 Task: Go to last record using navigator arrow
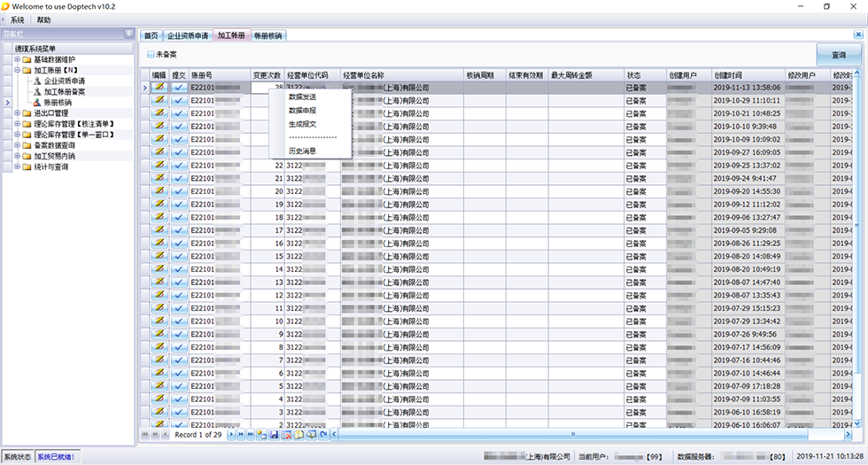coord(249,435)
